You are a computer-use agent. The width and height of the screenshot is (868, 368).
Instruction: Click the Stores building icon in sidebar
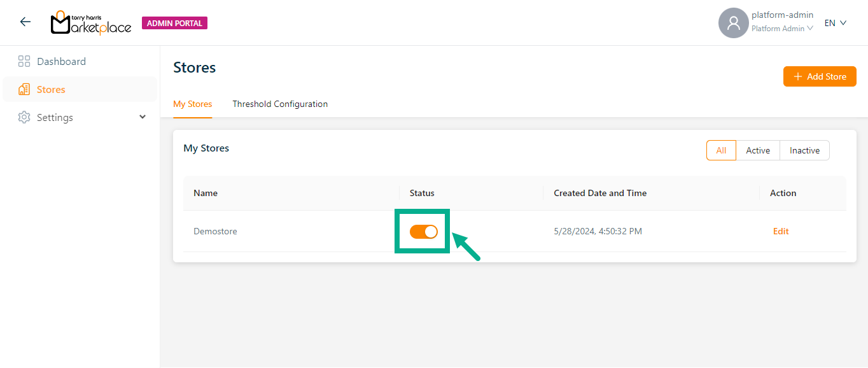click(x=24, y=90)
